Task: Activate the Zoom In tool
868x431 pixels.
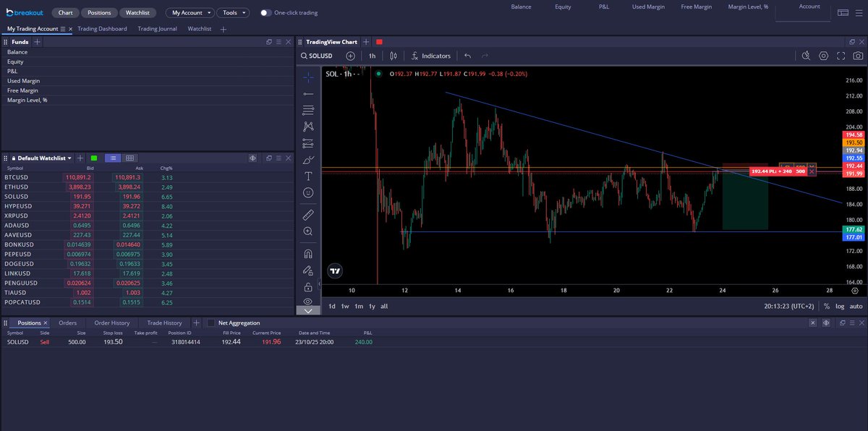Action: point(308,231)
